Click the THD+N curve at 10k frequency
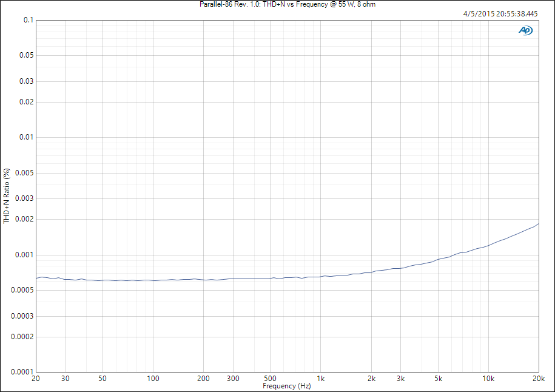The image size is (555, 392). click(488, 245)
